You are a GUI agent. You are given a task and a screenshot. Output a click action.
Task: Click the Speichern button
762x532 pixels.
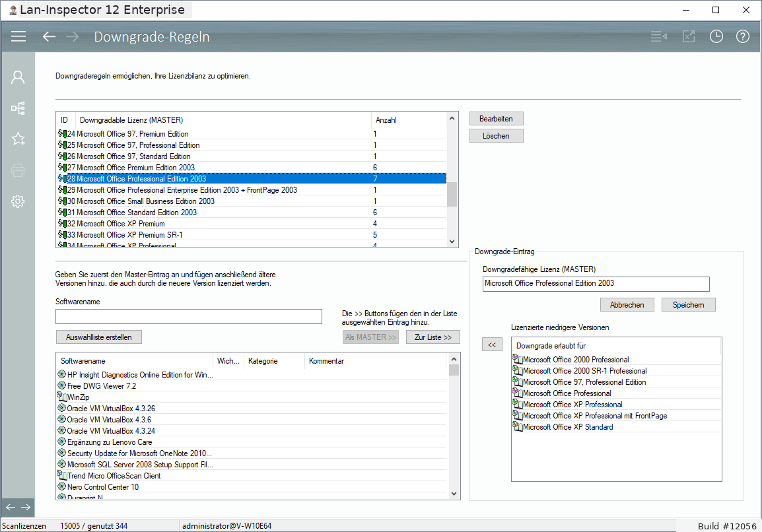pos(688,305)
